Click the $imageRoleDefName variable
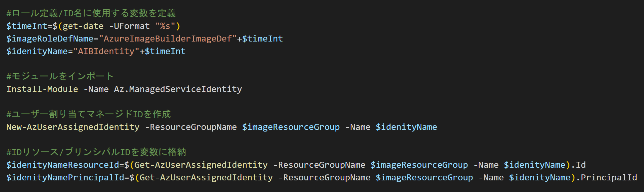Image resolution: width=644 pixels, height=192 pixels. pos(50,39)
